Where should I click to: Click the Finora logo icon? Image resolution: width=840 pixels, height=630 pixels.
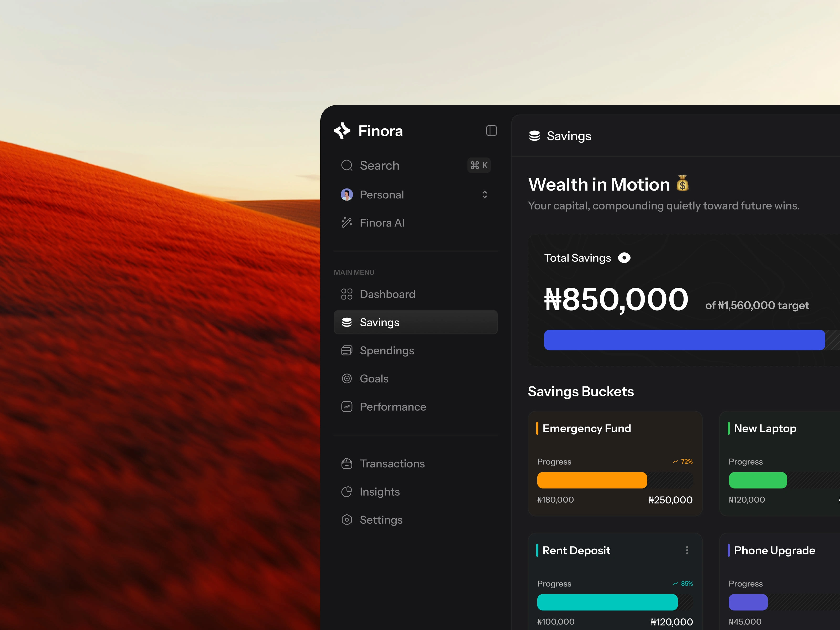tap(342, 131)
